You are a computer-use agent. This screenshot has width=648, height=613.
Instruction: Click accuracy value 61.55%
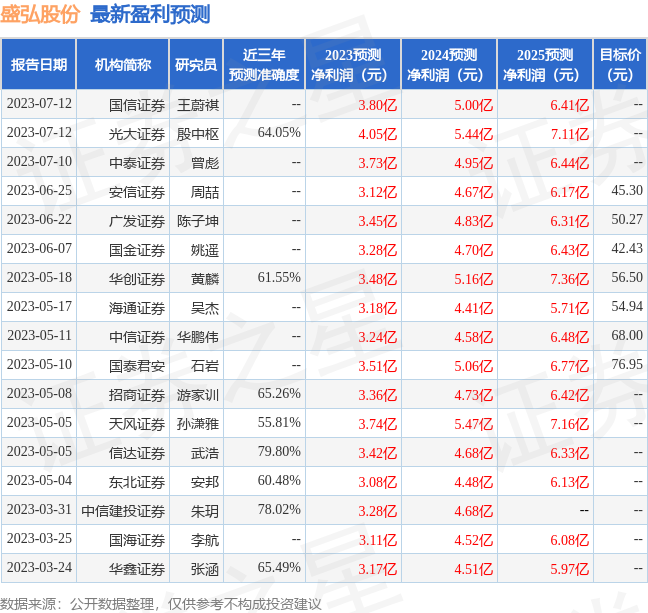tap(279, 277)
